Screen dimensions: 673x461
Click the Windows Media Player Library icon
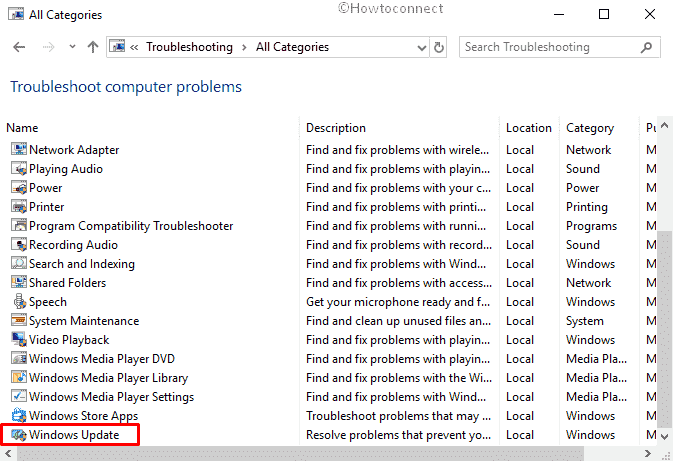pyautogui.click(x=19, y=377)
